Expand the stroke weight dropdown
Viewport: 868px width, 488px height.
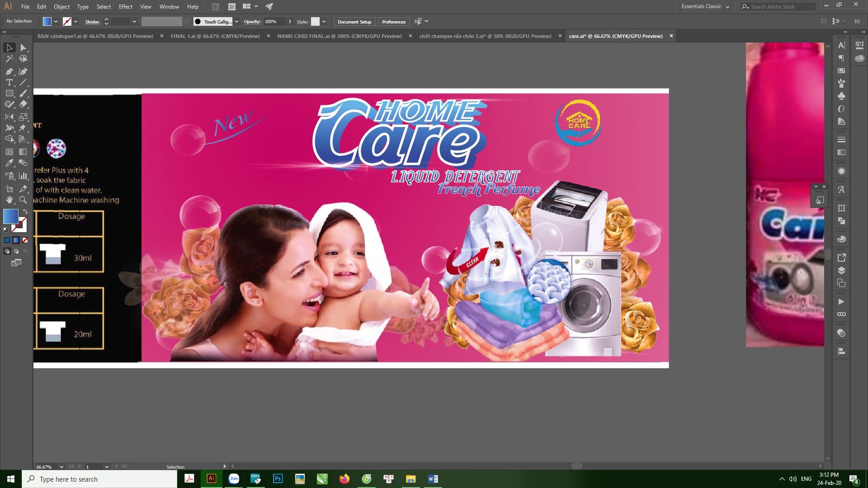pos(134,22)
